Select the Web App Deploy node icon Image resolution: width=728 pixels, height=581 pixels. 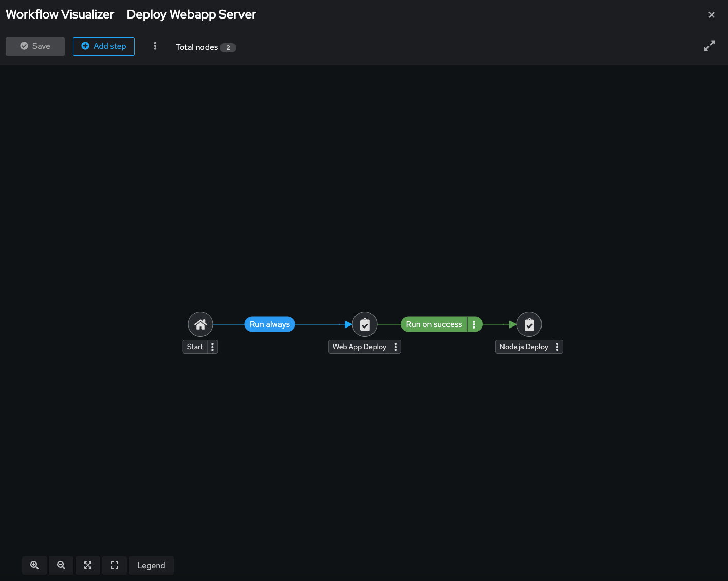(x=365, y=324)
